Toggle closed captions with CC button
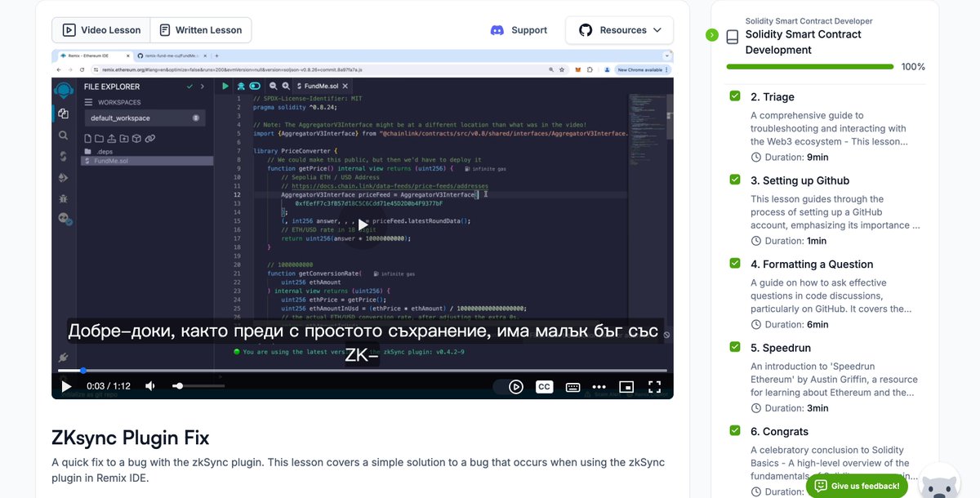Viewport: 980px width, 498px height. point(544,387)
